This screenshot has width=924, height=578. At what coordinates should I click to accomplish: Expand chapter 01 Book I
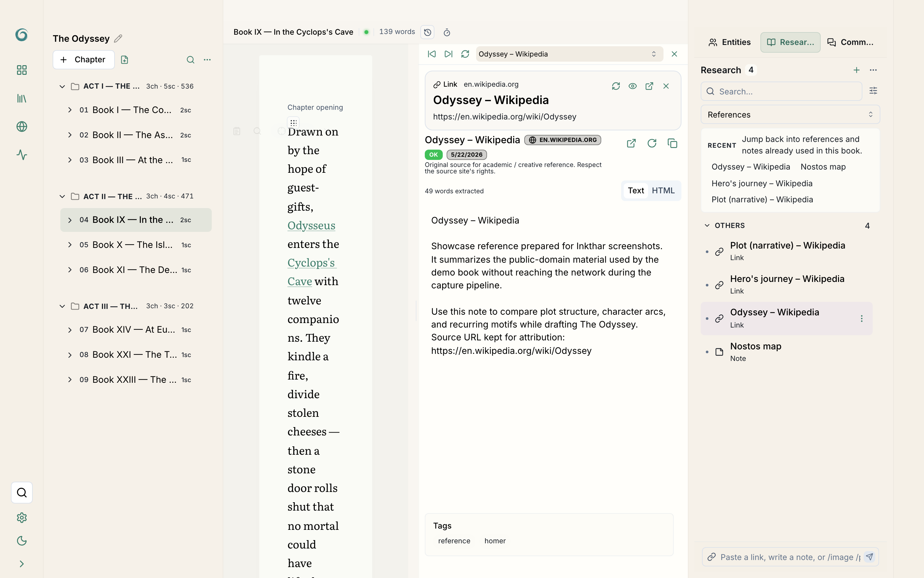click(70, 110)
